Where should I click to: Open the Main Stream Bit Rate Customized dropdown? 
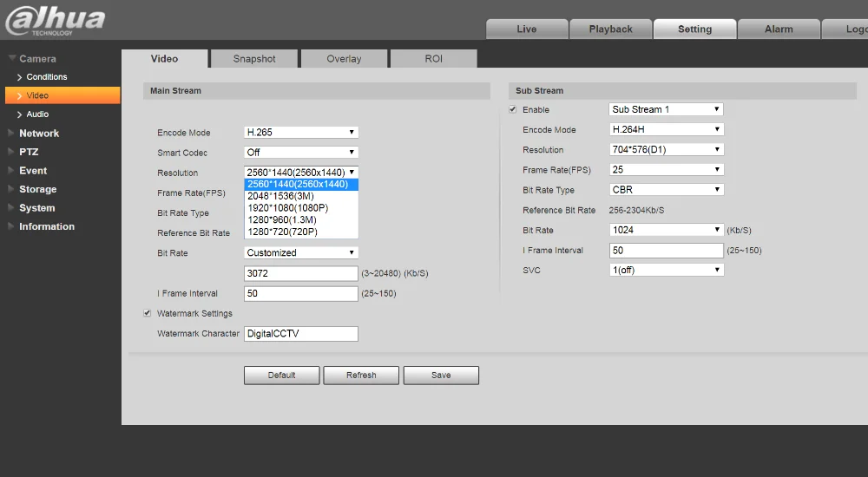tap(301, 252)
